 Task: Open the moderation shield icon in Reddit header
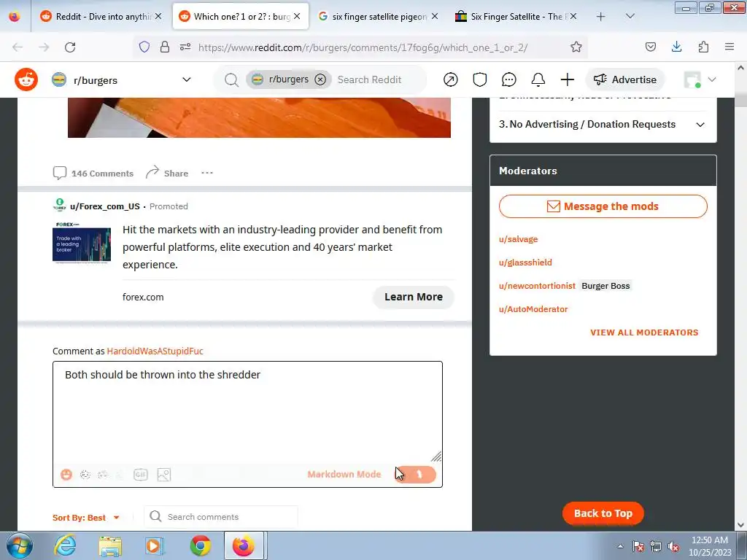tap(480, 79)
